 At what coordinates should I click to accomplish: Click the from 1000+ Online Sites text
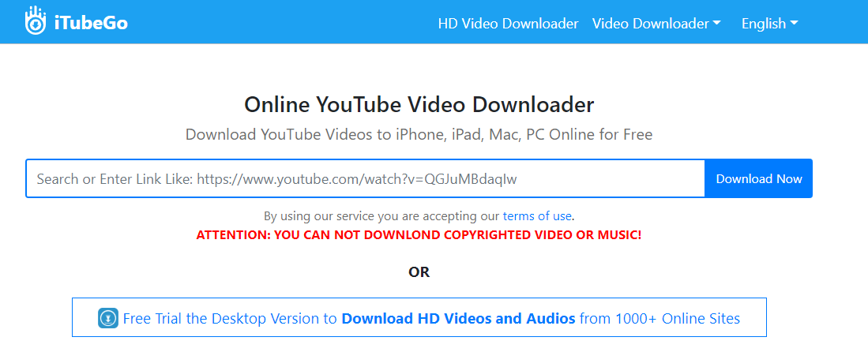pyautogui.click(x=659, y=319)
